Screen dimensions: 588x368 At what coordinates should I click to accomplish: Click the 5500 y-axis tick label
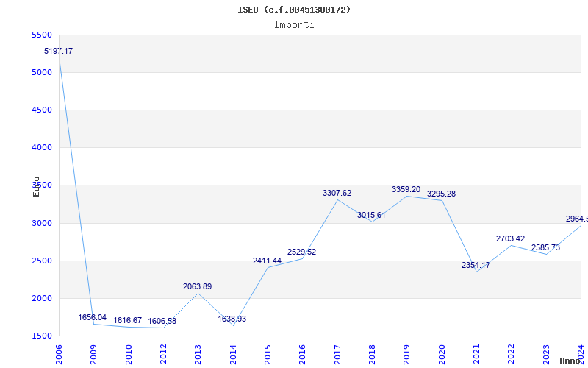click(x=42, y=35)
